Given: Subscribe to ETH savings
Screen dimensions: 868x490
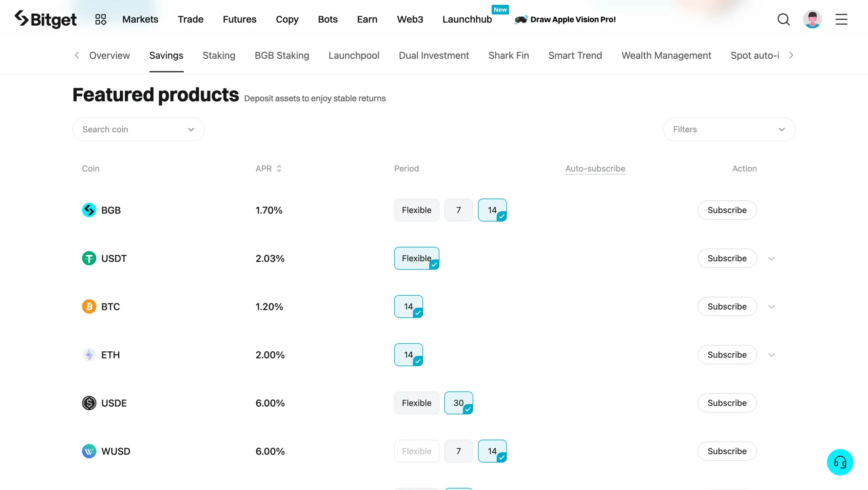Looking at the screenshot, I should click(727, 355).
